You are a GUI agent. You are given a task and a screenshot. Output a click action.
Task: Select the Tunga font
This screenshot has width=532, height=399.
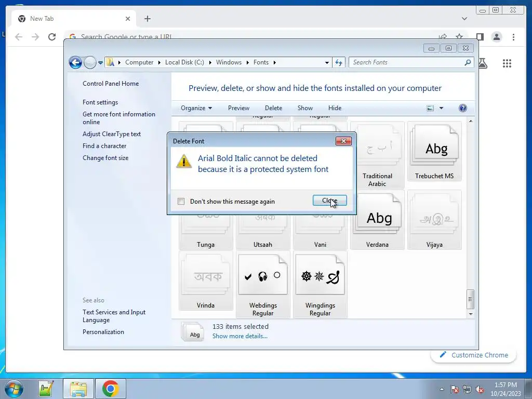[206, 233]
